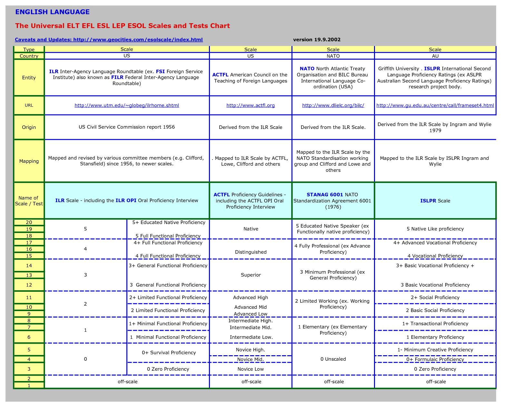Select the 'Name of Scale / Test' header cell
This screenshot has height=411, width=532.
click(x=29, y=201)
